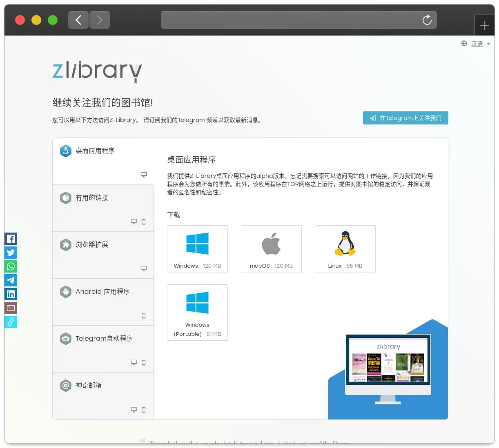This screenshot has width=499, height=448.
Task: Click the Tor onion icon on 桌面应用程序
Action: click(x=66, y=151)
